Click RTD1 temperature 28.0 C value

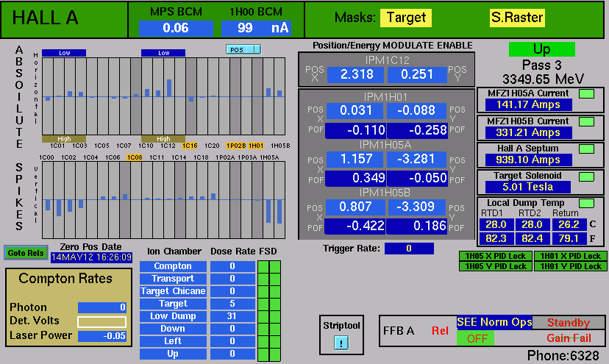(x=496, y=224)
